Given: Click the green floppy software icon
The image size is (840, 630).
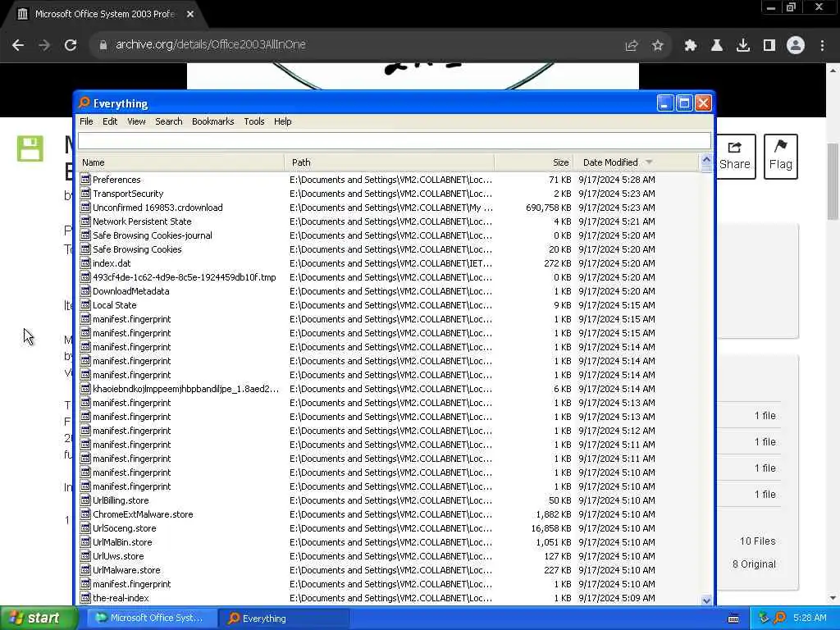Looking at the screenshot, I should [30, 148].
